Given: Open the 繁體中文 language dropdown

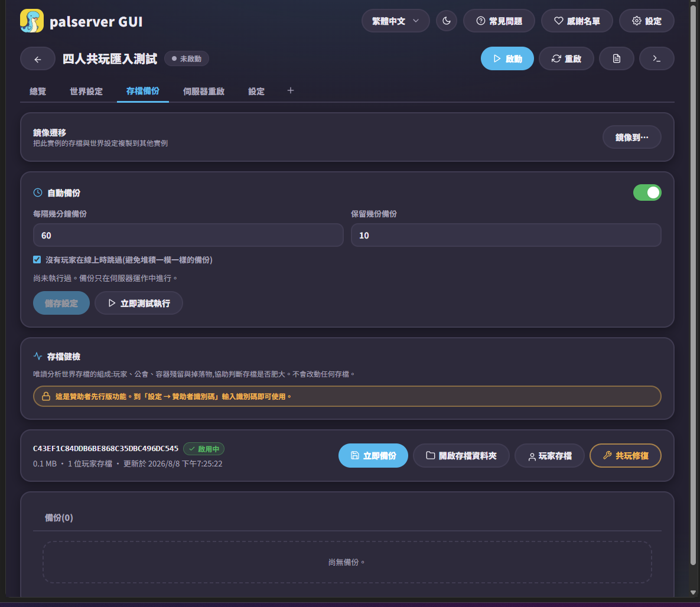Looking at the screenshot, I should [396, 21].
